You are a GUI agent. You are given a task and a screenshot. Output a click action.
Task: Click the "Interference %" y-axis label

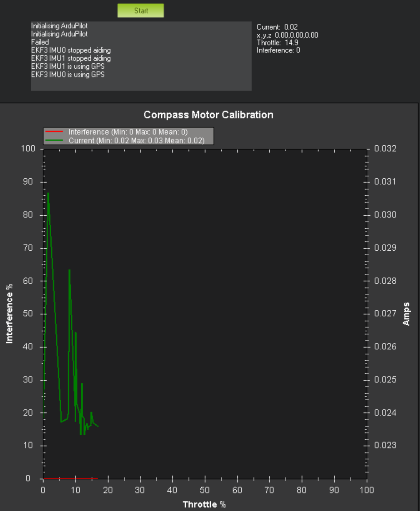pos(10,314)
